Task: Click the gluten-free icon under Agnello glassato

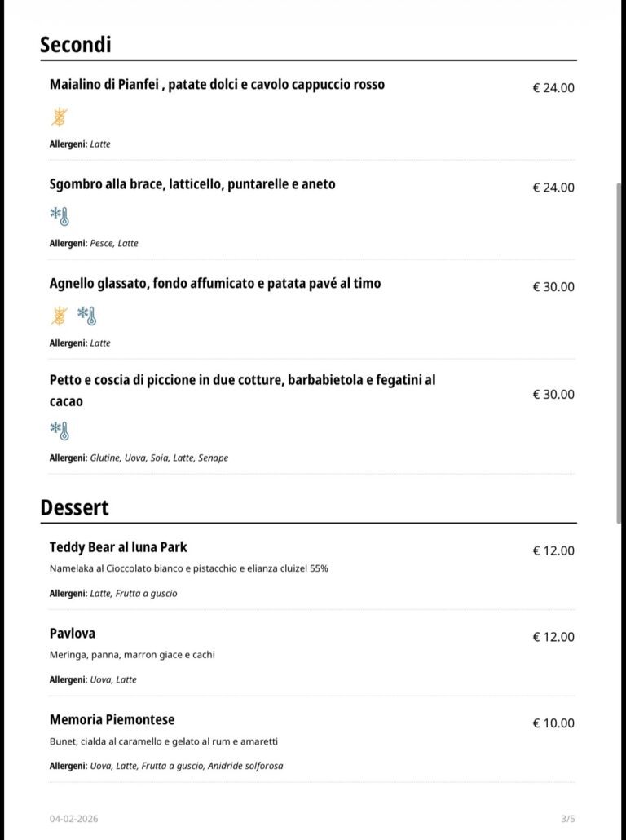Action: pyautogui.click(x=60, y=316)
